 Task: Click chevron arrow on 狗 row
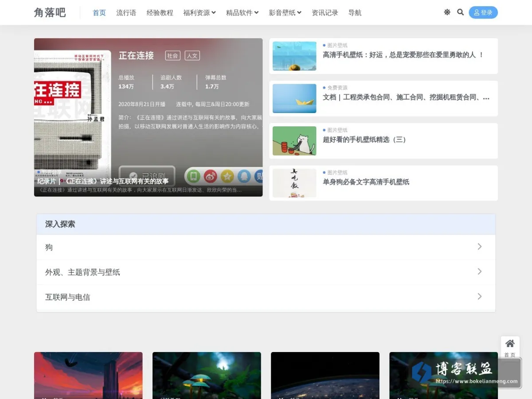[480, 246]
